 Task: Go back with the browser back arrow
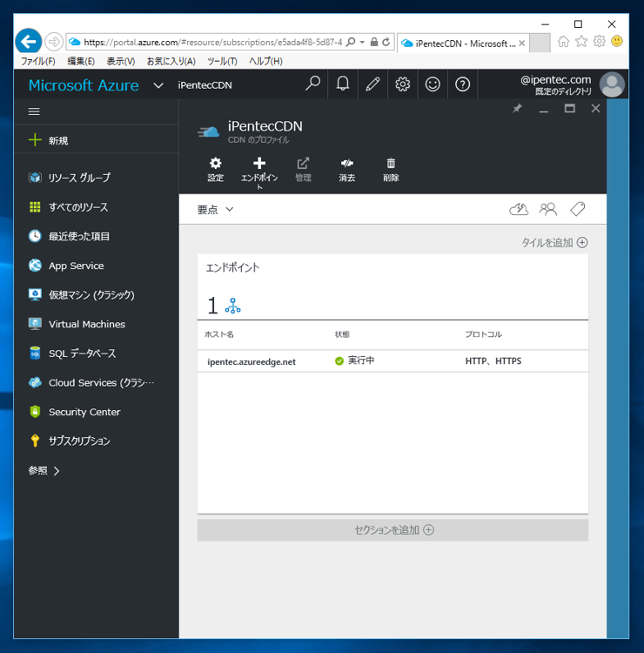29,42
